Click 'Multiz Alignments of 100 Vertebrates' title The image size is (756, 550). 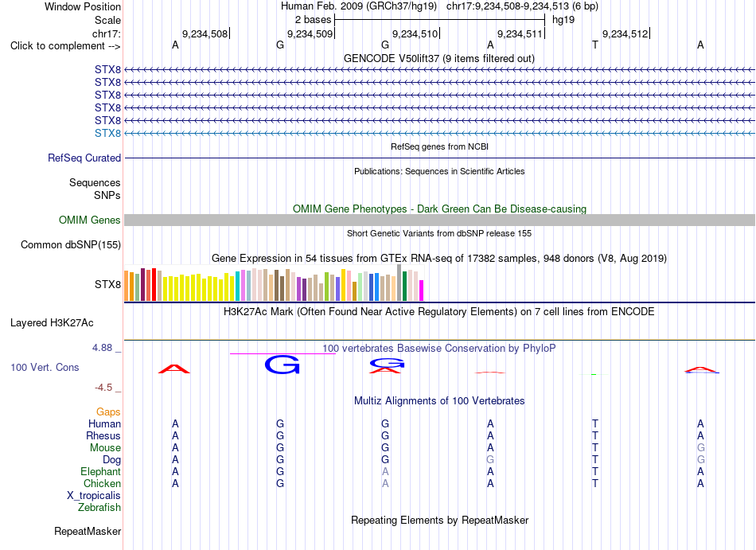pos(439,401)
